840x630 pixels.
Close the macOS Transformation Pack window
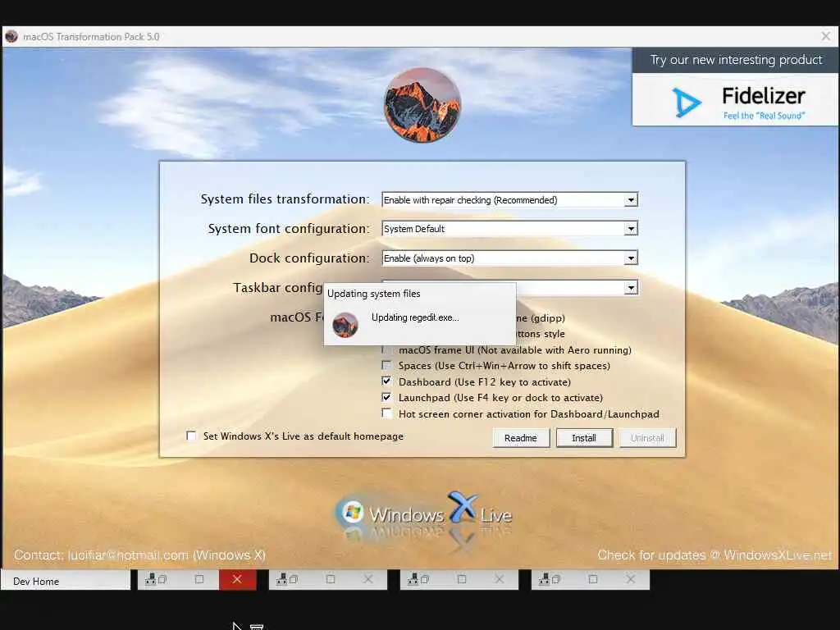click(x=825, y=36)
